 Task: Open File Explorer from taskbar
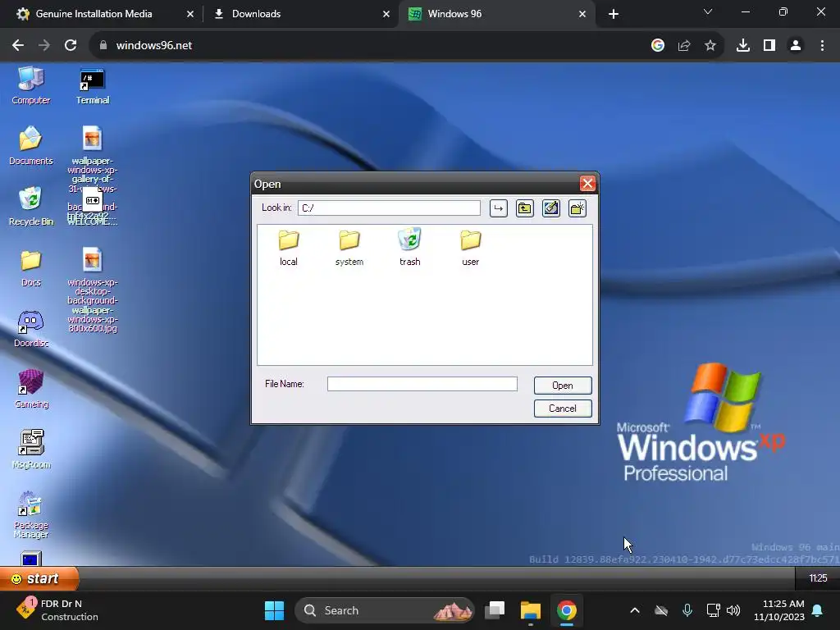531,610
